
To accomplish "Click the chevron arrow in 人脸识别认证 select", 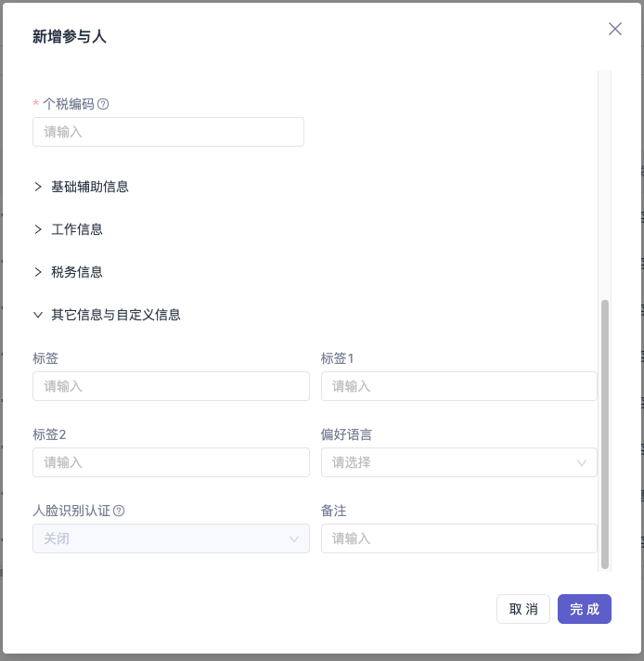I will pos(294,538).
